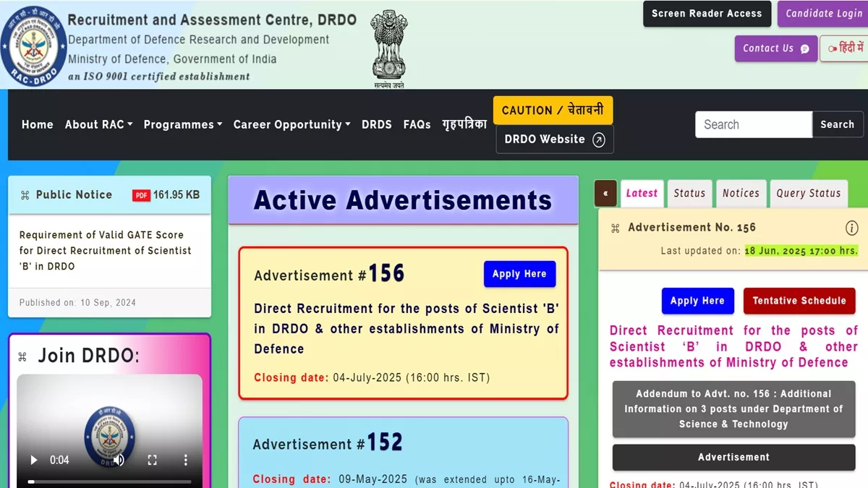868x488 pixels.
Task: Open the Hindi gruhpatrika menu item
Action: [x=465, y=124]
